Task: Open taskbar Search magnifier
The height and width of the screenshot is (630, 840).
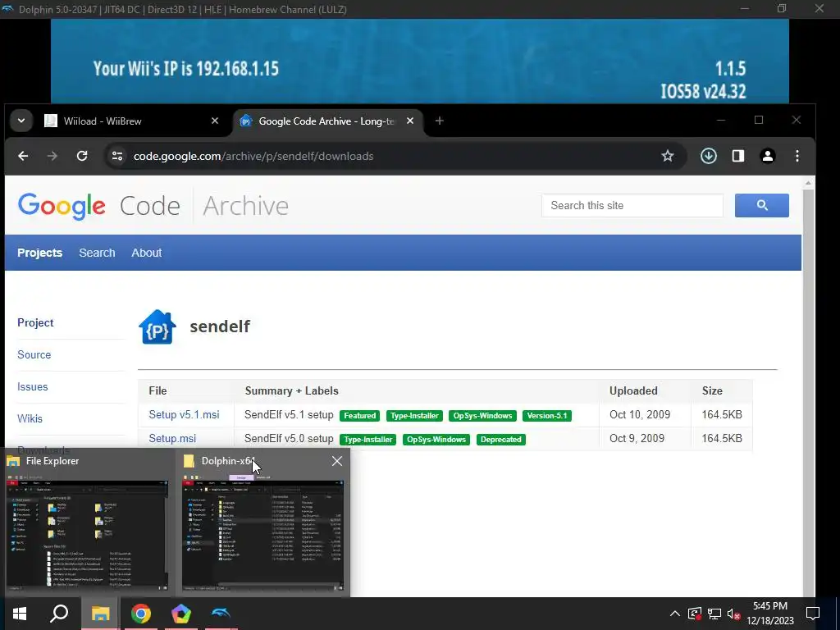Action: pyautogui.click(x=59, y=614)
